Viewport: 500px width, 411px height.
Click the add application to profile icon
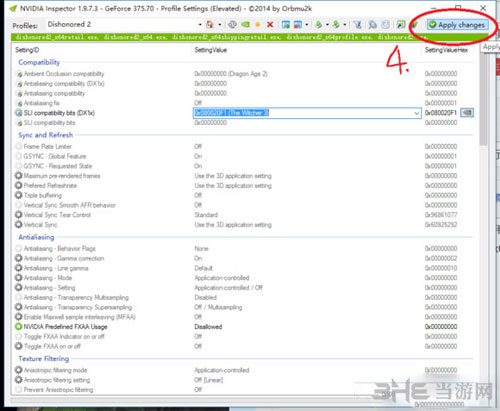tap(286, 25)
